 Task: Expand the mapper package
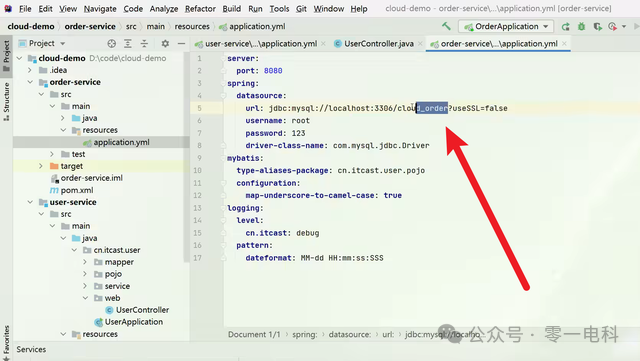(x=85, y=262)
